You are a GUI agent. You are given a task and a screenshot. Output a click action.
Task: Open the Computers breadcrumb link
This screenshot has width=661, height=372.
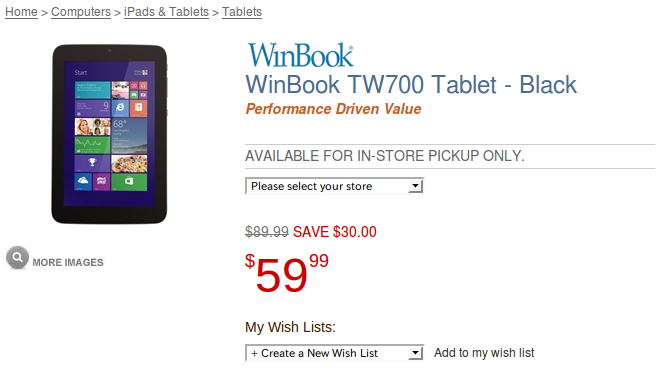click(81, 12)
